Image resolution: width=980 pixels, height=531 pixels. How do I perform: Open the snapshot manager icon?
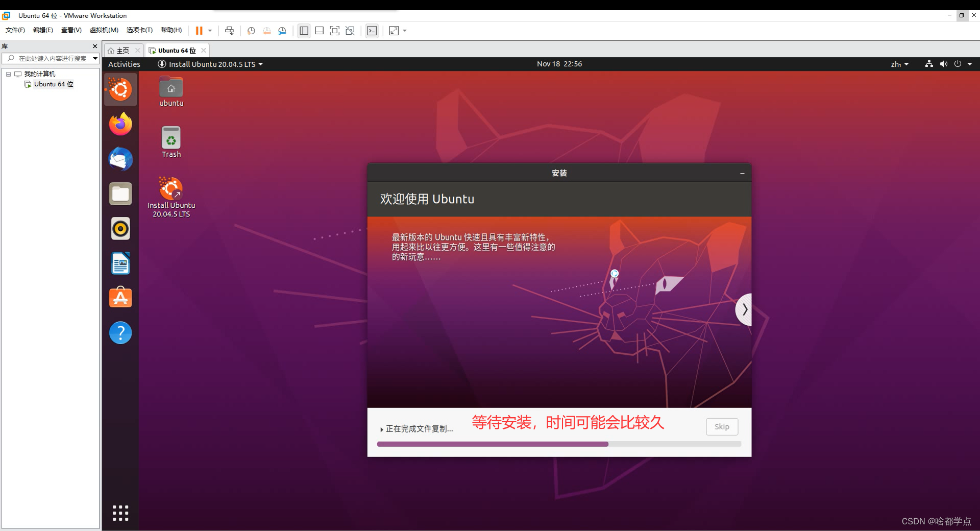(282, 31)
